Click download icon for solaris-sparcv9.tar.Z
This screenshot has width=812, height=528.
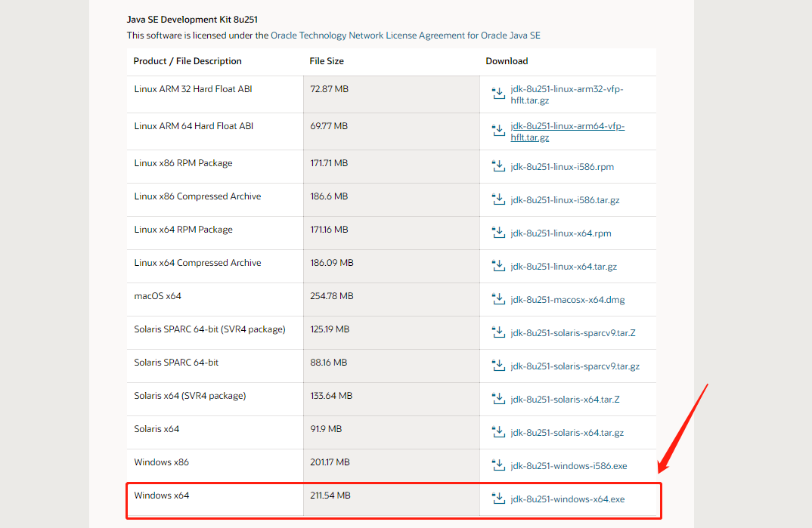click(498, 332)
